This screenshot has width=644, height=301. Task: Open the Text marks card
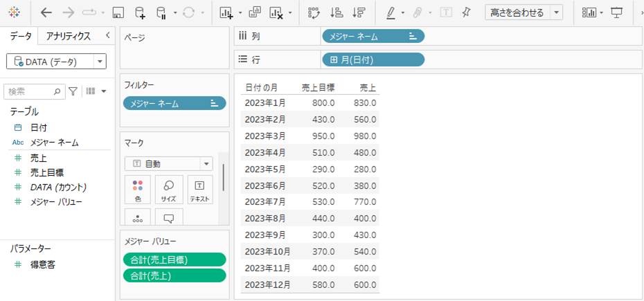[x=200, y=190]
